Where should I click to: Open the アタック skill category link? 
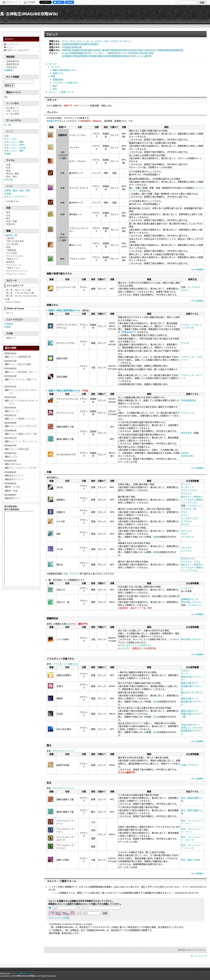pyautogui.click(x=67, y=41)
